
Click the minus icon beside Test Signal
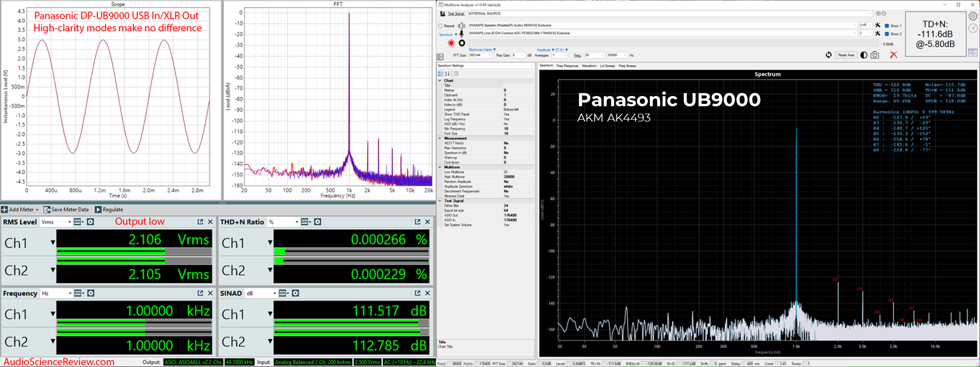coord(883,14)
